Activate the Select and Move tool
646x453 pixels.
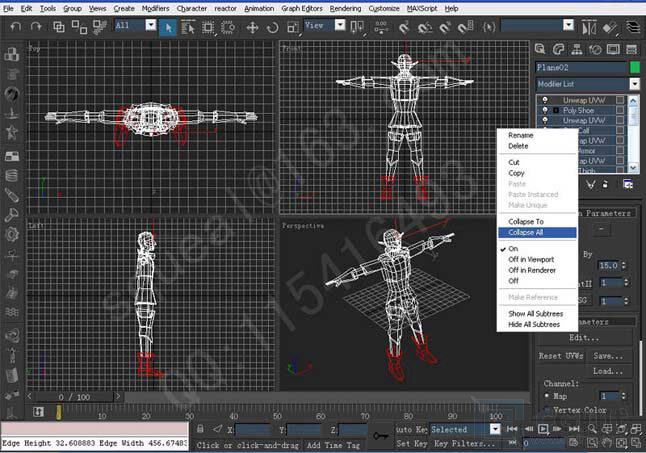tap(252, 28)
